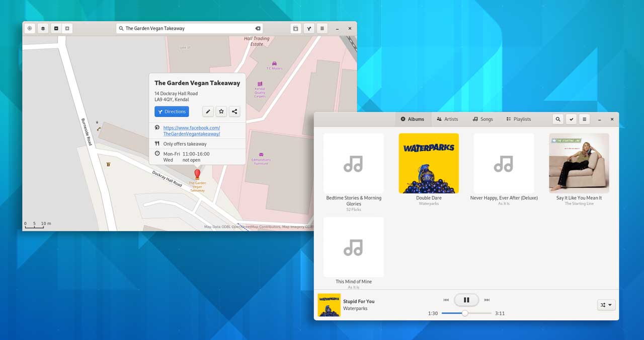Share the place location

234,112
